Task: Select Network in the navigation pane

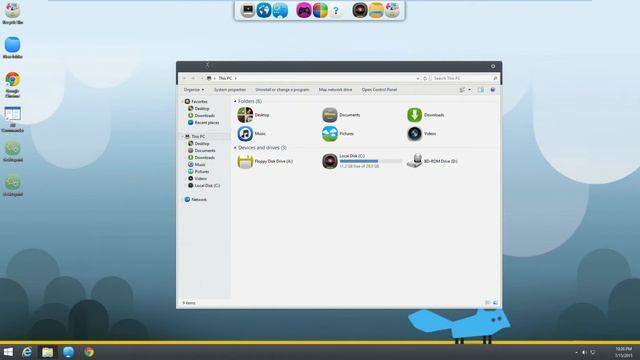Action: (x=196, y=200)
